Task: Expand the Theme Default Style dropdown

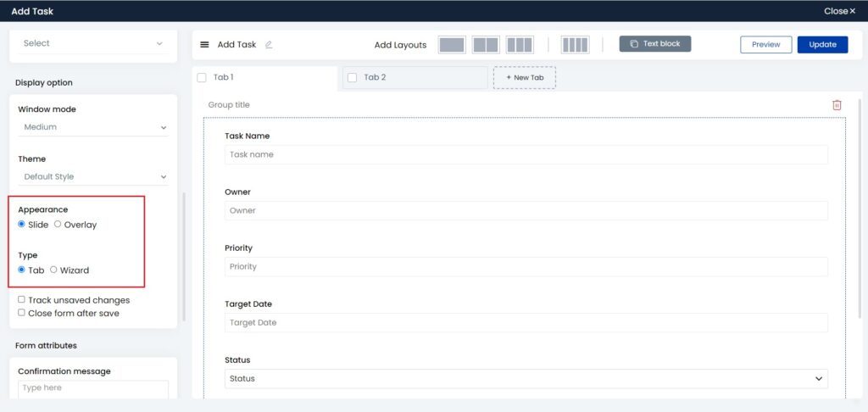Action: (x=93, y=177)
